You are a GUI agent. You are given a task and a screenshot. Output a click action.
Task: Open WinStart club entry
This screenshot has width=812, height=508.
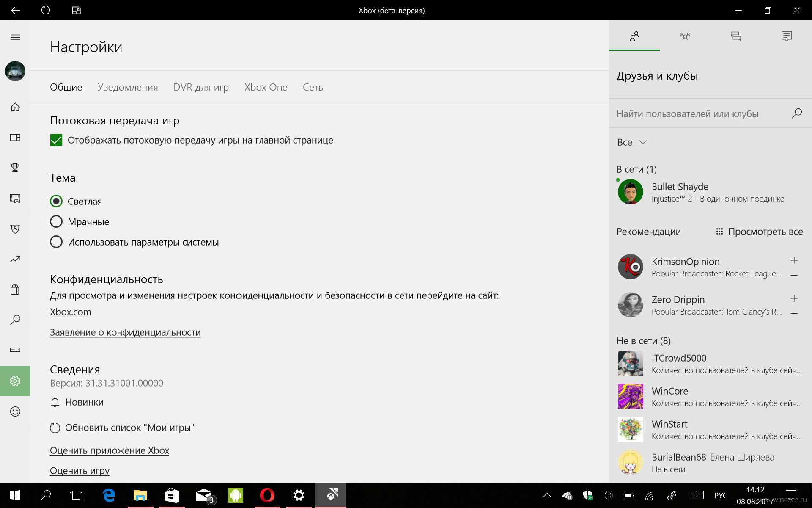pos(710,430)
